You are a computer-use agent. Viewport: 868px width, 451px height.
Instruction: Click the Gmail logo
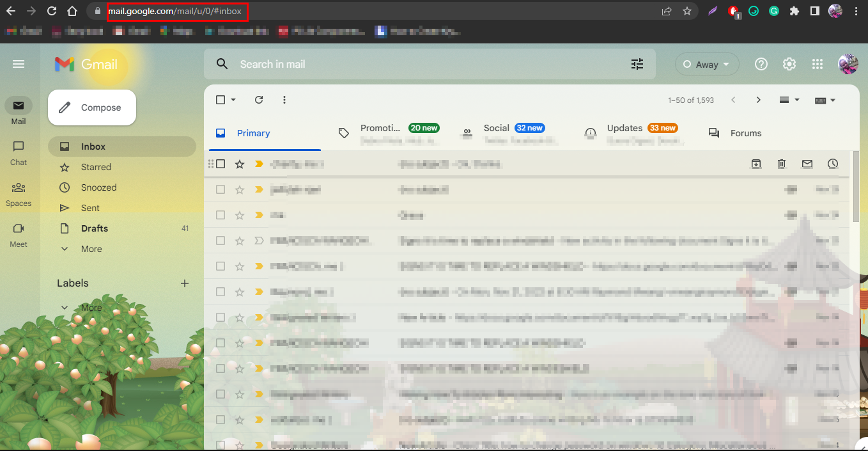pos(86,64)
